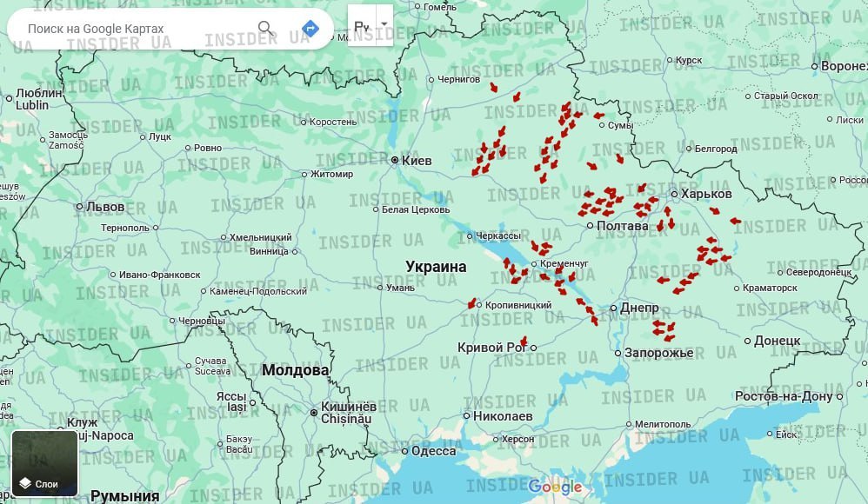Select the Молдова country label

[x=296, y=370]
